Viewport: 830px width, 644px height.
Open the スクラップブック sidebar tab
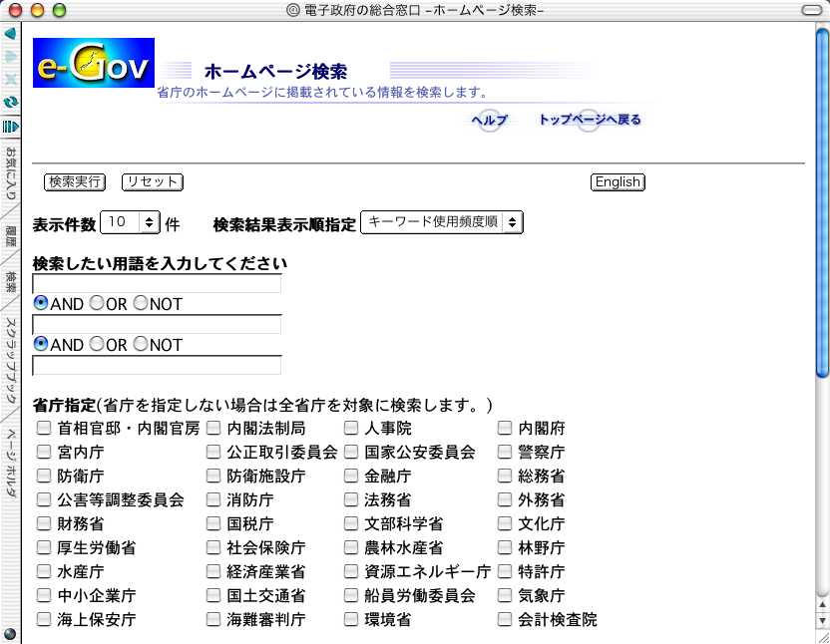[10, 362]
